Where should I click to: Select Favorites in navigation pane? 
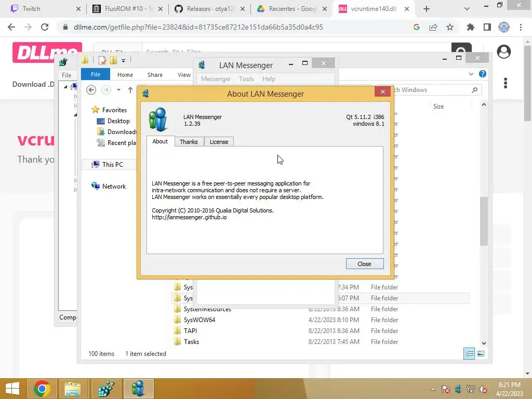click(x=114, y=110)
